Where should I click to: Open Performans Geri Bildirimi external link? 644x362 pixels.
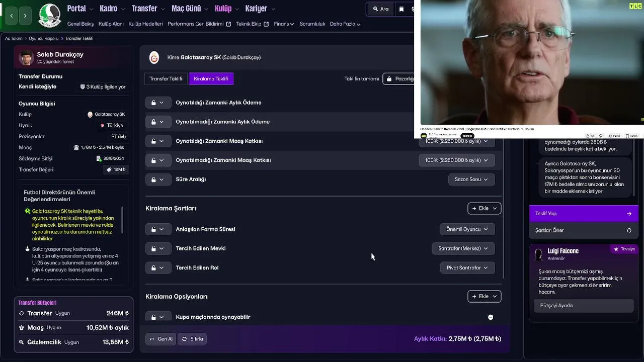tap(199, 24)
